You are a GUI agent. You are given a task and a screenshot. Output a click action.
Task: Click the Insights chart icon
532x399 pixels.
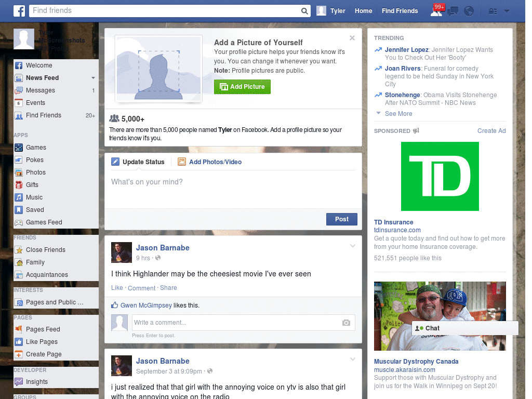[19, 382]
